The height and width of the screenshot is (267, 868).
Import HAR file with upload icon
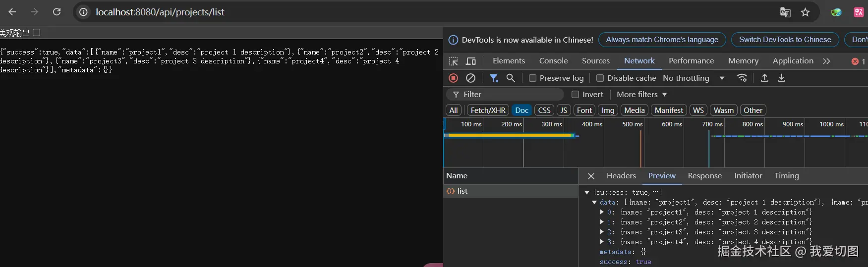coord(764,78)
